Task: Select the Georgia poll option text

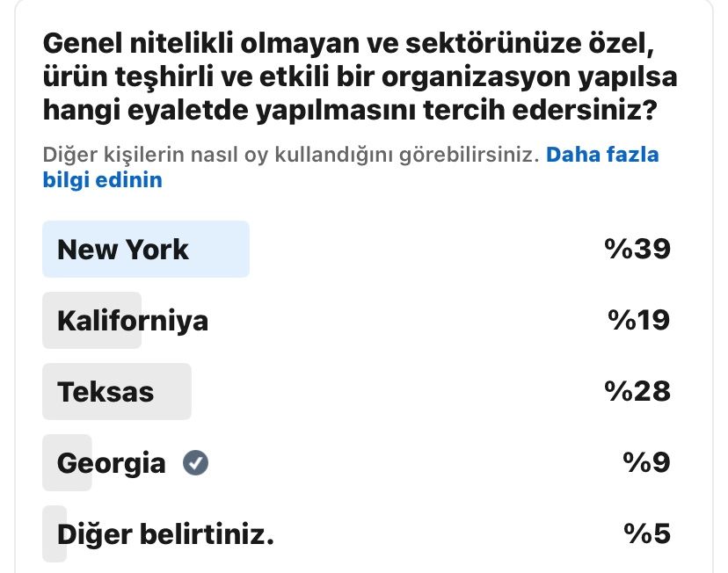Action: click(111, 463)
